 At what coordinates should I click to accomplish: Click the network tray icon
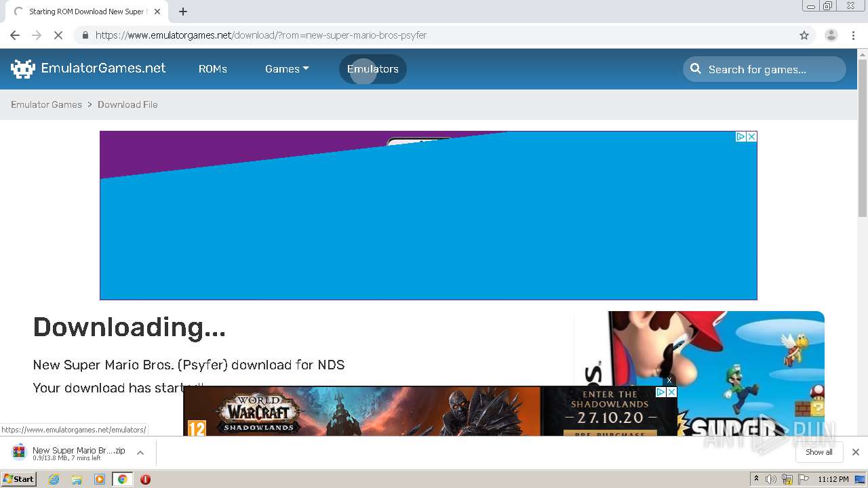(x=787, y=479)
